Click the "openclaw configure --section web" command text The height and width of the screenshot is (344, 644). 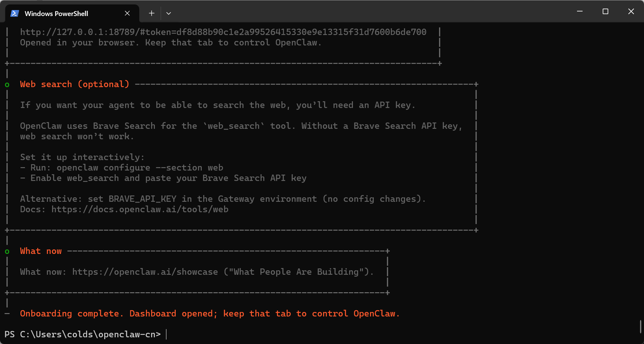coord(140,168)
